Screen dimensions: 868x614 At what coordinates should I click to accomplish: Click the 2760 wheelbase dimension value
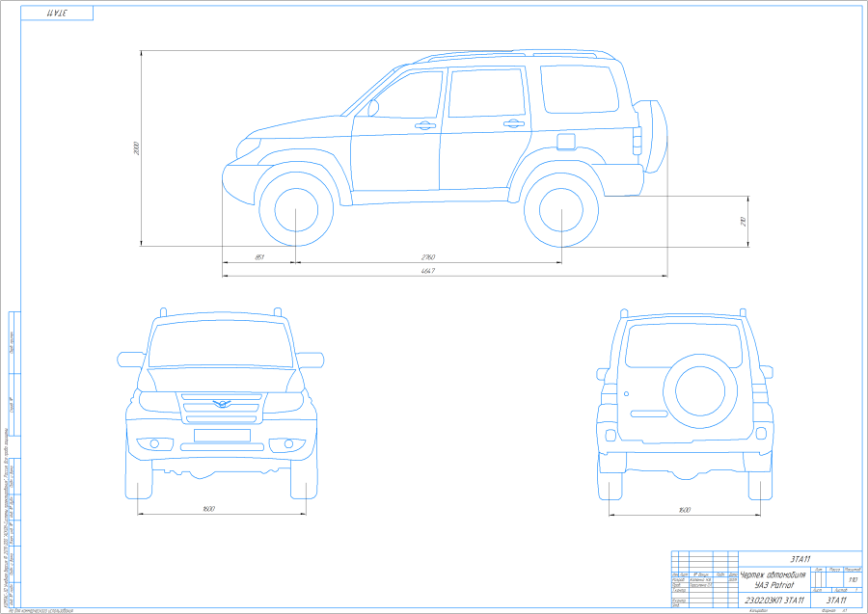pyautogui.click(x=428, y=257)
